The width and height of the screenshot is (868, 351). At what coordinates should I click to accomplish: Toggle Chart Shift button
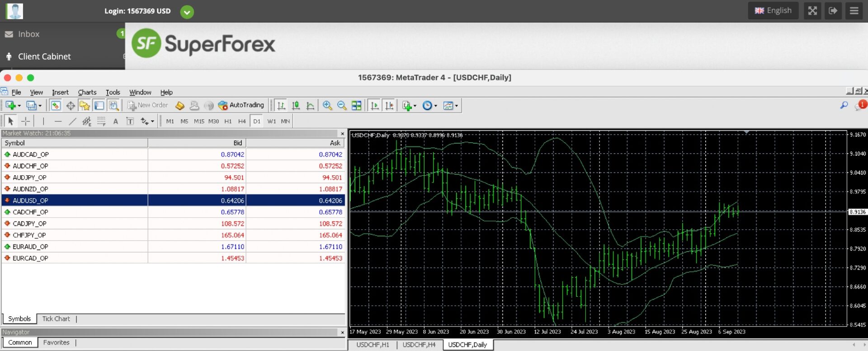pos(389,106)
